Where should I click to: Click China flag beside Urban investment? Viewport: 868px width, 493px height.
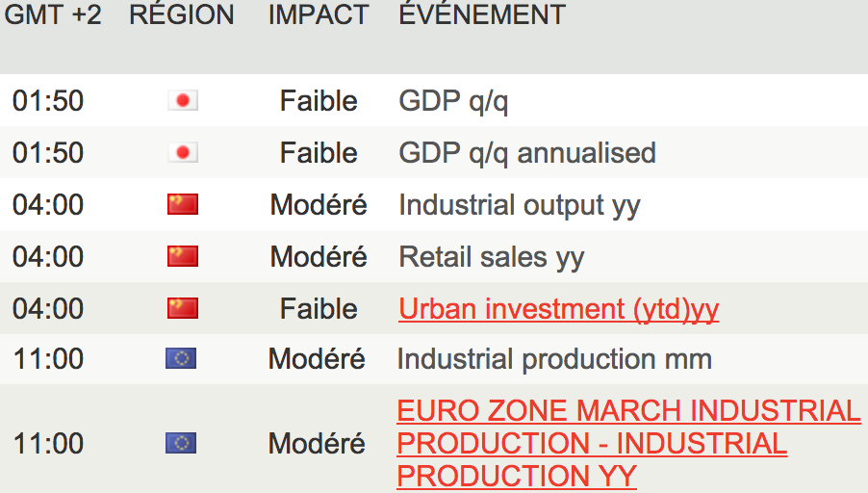pyautogui.click(x=183, y=309)
